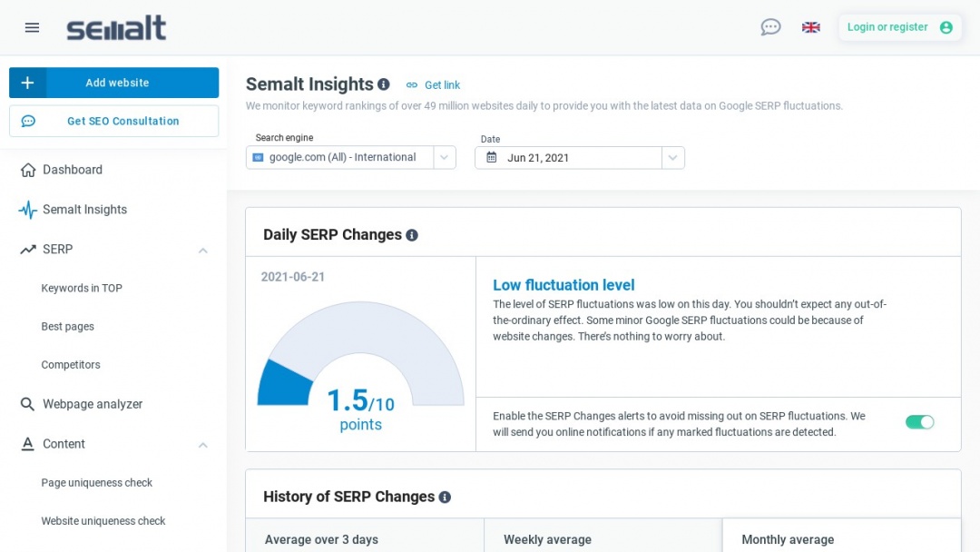Collapse the SERP sidebar section
The width and height of the screenshot is (980, 552).
[x=203, y=250]
